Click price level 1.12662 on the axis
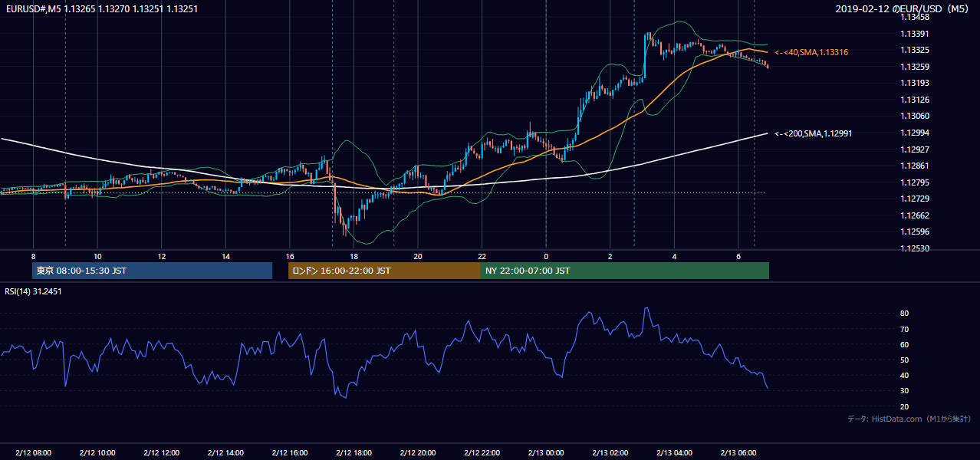The width and height of the screenshot is (980, 460). 915,215
